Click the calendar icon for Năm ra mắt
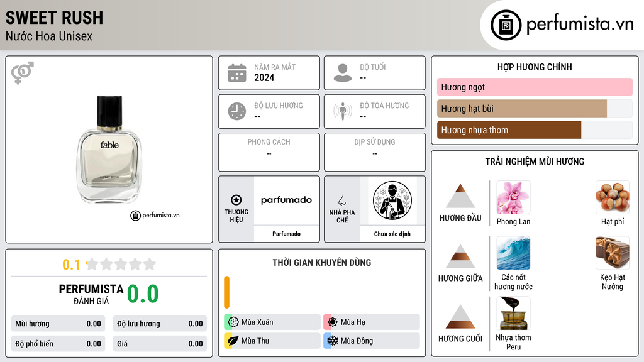644x362 pixels. [x=237, y=73]
